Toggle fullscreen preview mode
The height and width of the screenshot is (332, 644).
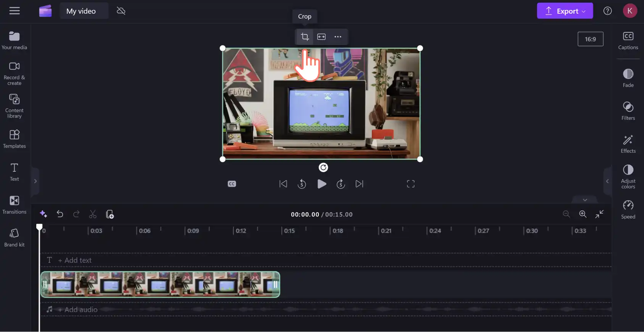(x=411, y=184)
